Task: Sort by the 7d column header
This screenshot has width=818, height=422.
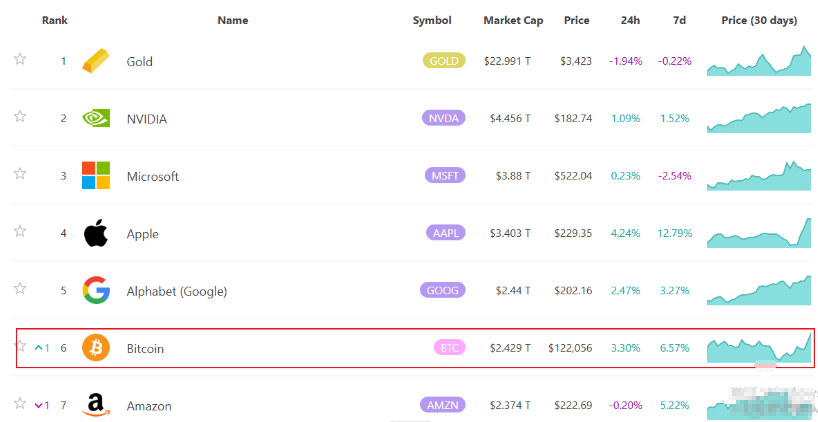Action: [680, 20]
